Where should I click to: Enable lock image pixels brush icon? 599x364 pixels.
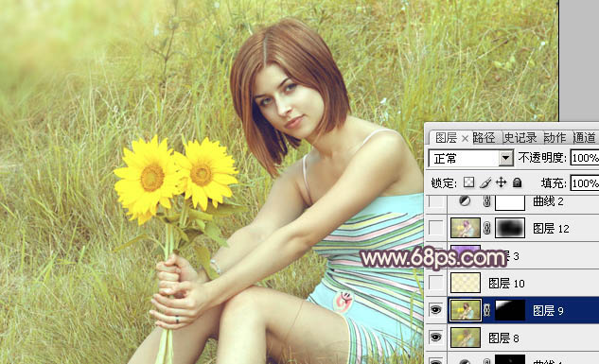(485, 182)
